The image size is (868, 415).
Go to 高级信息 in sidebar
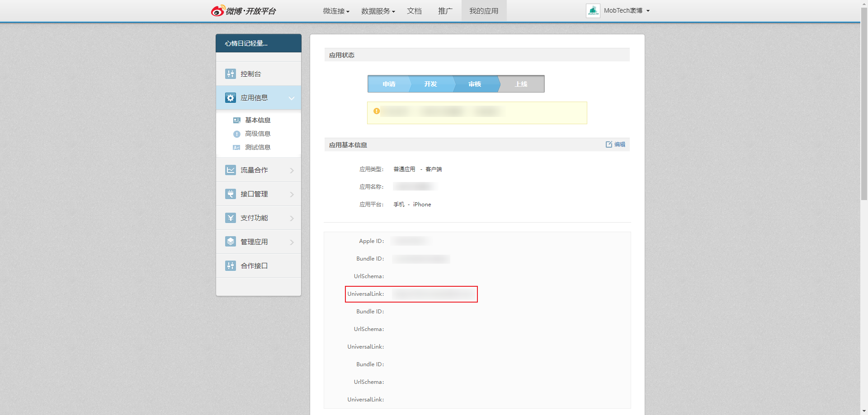point(258,134)
